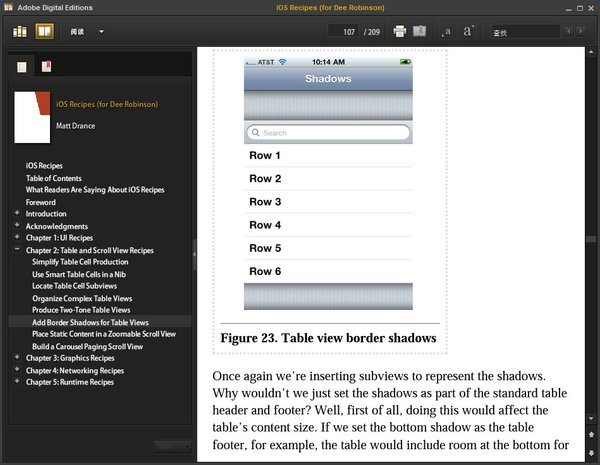Click Adobe Digital Editions app icon in title bar
This screenshot has width=600, height=465.
pyautogui.click(x=8, y=7)
